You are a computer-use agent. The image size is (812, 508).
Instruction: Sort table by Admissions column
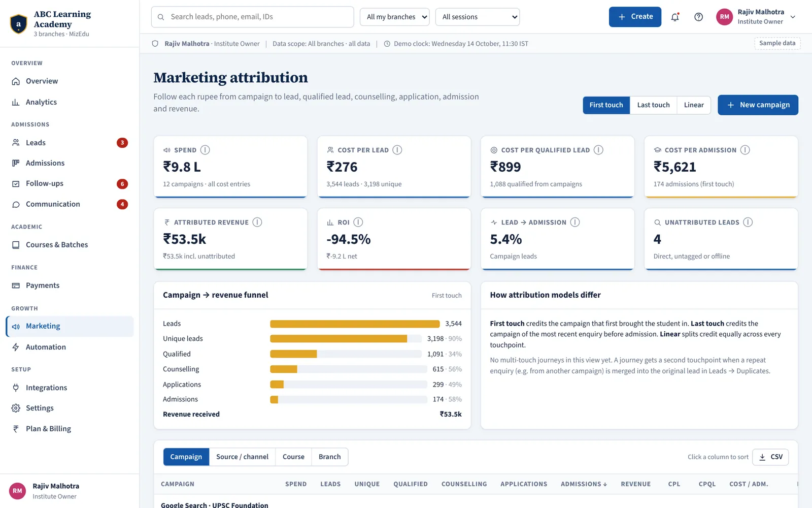(x=584, y=484)
